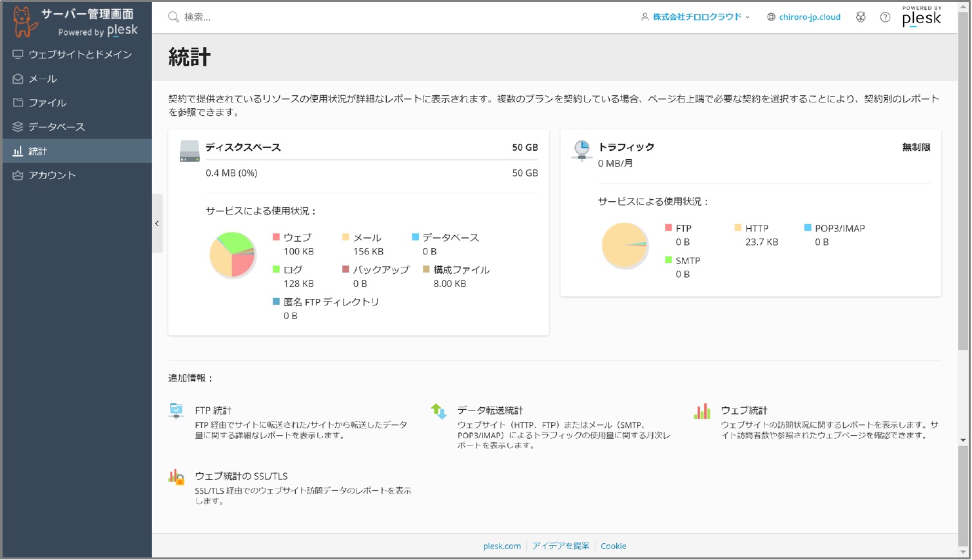Viewport: 972px width, 560px height.
Task: Click the blue データベース legend swatch
Action: (x=415, y=237)
